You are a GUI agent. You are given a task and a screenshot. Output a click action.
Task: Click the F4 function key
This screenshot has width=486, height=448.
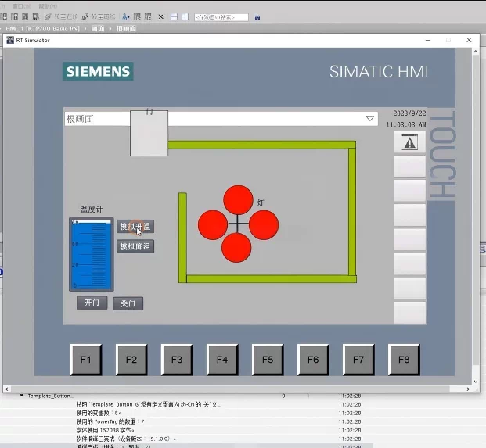(x=222, y=360)
